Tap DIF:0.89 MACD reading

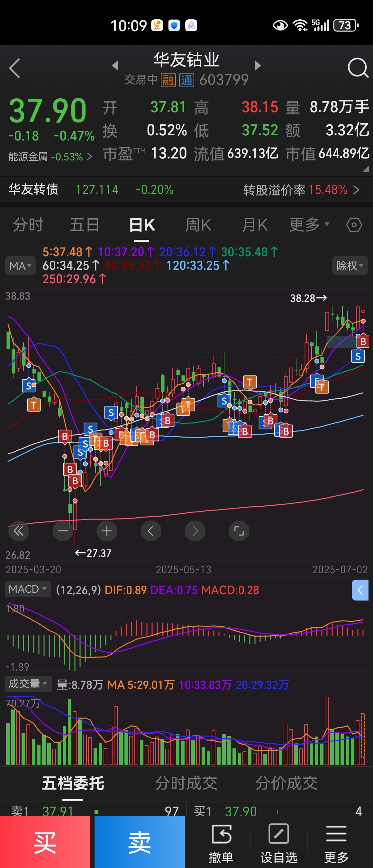[x=126, y=590]
